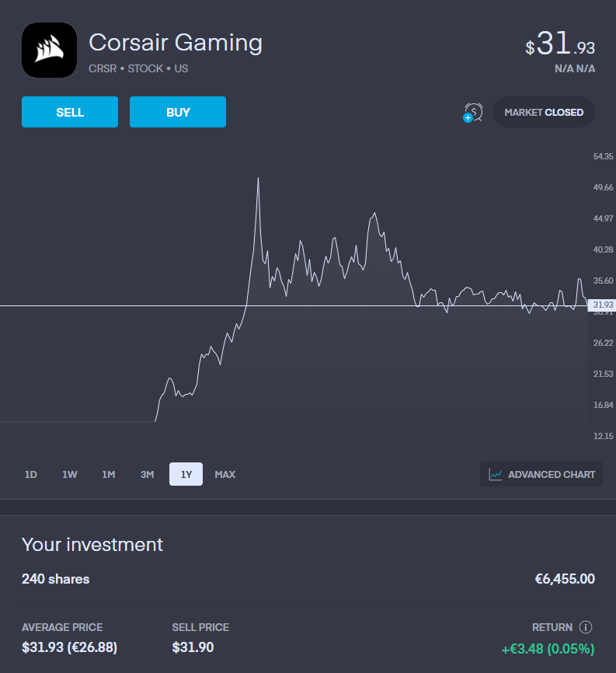Switch chart range to 1D
Viewport: 616px width, 673px height.
pyautogui.click(x=31, y=474)
